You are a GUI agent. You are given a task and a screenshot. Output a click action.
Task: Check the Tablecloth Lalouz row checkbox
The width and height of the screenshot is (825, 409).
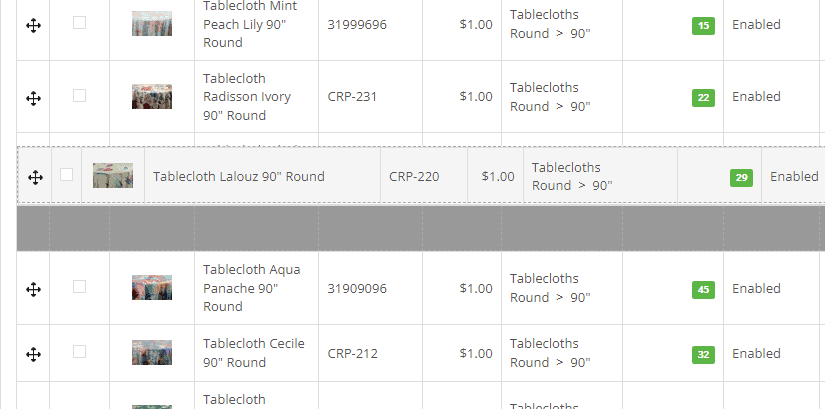tap(66, 174)
